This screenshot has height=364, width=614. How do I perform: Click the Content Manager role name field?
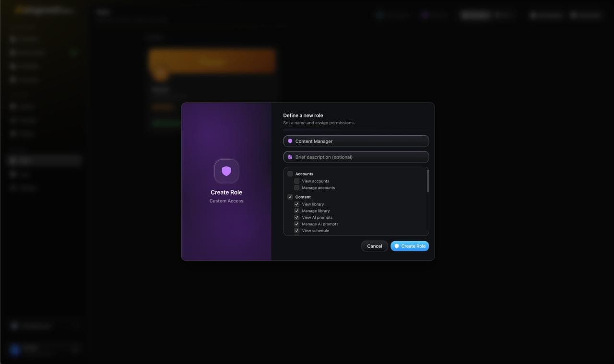pyautogui.click(x=355, y=141)
